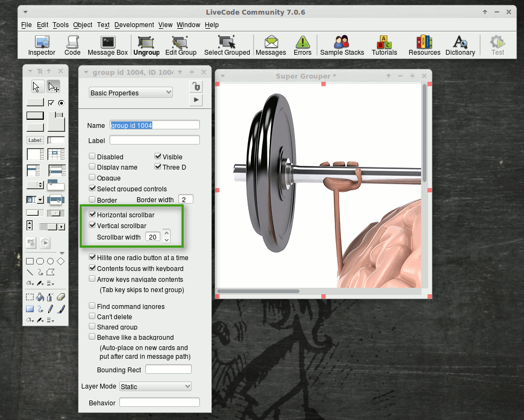Toggle the inspector lock icon
The image size is (524, 420).
[196, 87]
